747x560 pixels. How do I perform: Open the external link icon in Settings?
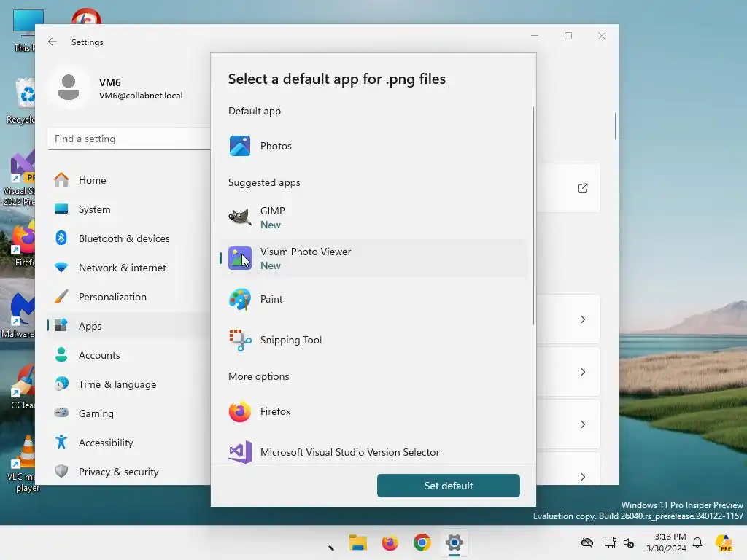pos(583,188)
